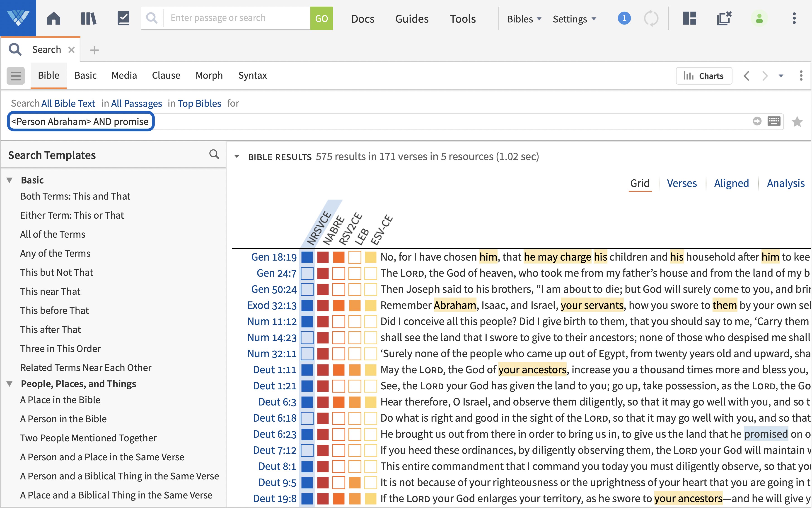Toggle the hamburger sidebar panel button
This screenshot has width=812, height=508.
point(15,76)
